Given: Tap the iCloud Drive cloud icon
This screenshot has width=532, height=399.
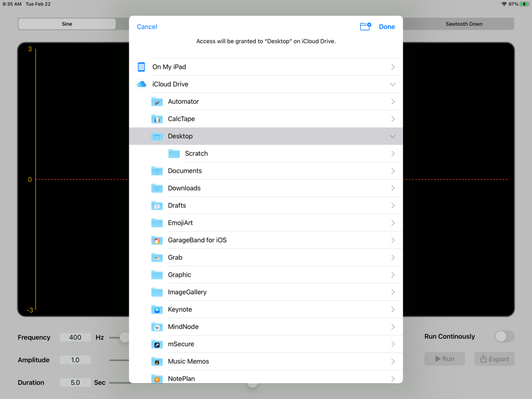Looking at the screenshot, I should (x=142, y=84).
